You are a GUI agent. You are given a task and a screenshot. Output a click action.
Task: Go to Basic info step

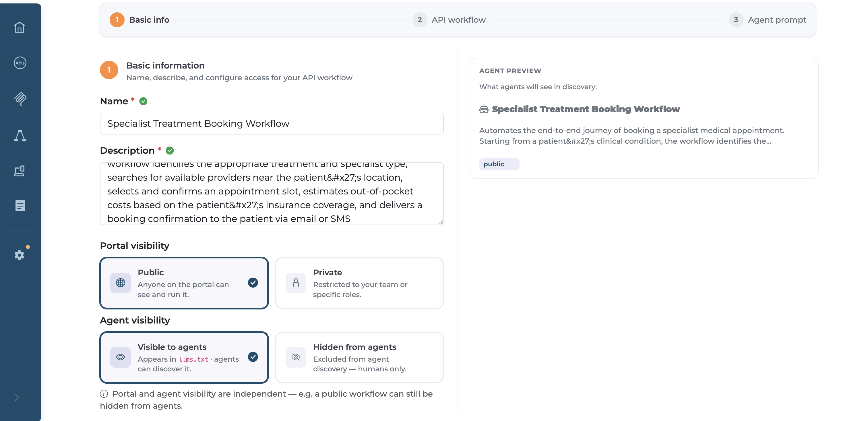coord(139,20)
